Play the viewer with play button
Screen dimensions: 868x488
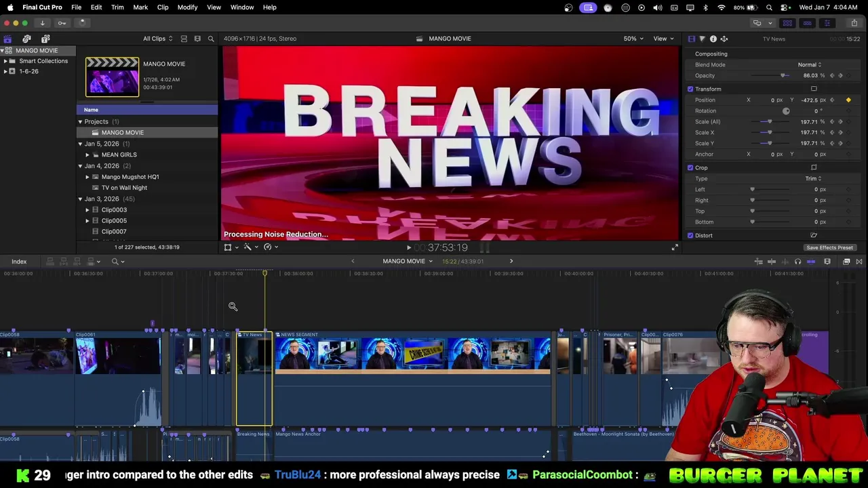click(409, 248)
